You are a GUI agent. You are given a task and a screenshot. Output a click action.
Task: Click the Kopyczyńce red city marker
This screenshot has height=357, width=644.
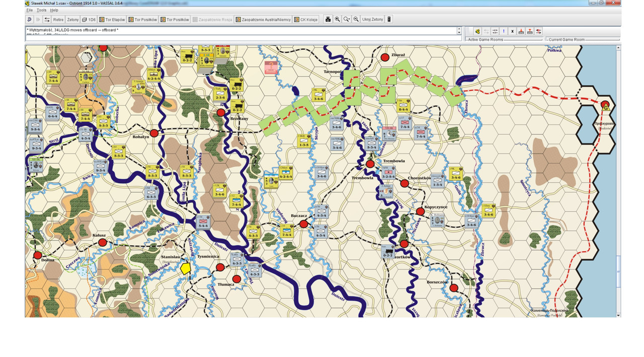click(421, 211)
